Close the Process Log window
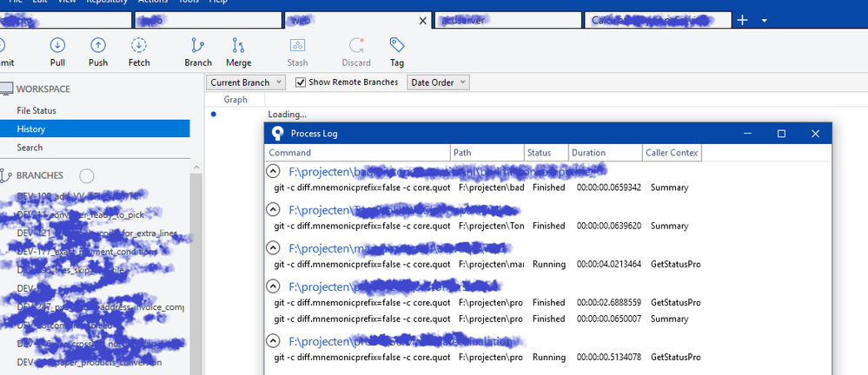868x375 pixels. pyautogui.click(x=815, y=134)
